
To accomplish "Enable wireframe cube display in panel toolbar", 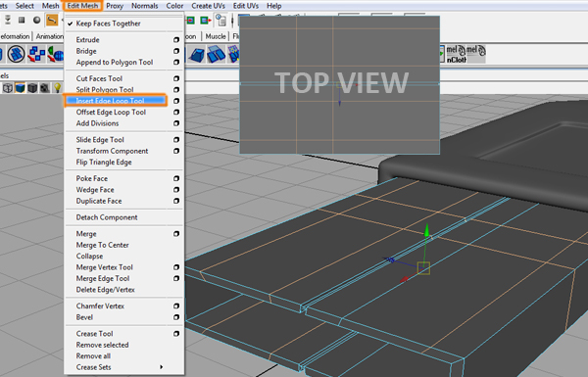I will pos(8,88).
